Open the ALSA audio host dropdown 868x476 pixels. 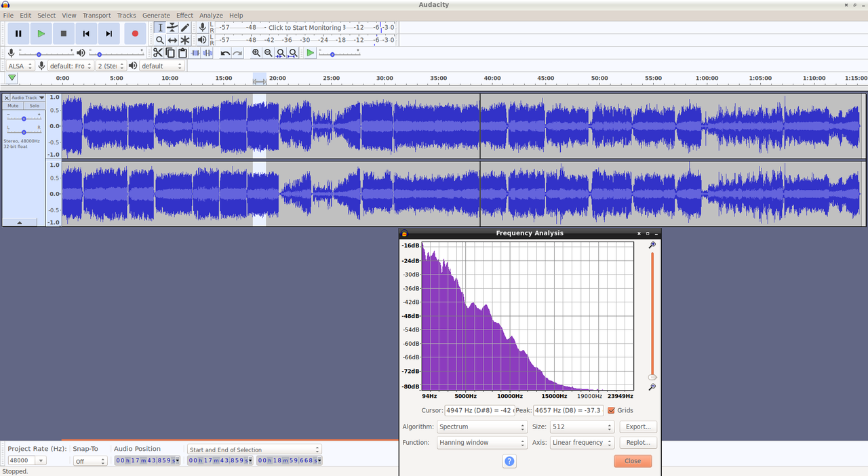(x=20, y=66)
